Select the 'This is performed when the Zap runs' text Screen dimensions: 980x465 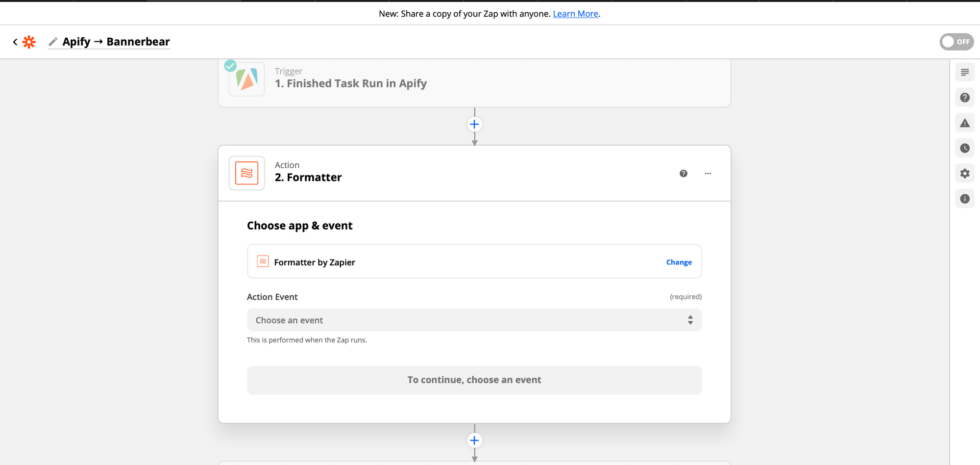pos(307,340)
